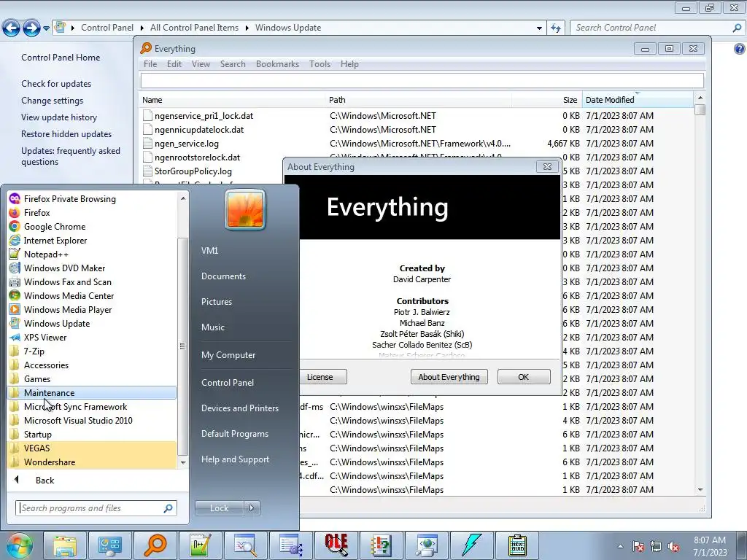Open Windows Explorer from the taskbar

click(x=65, y=545)
